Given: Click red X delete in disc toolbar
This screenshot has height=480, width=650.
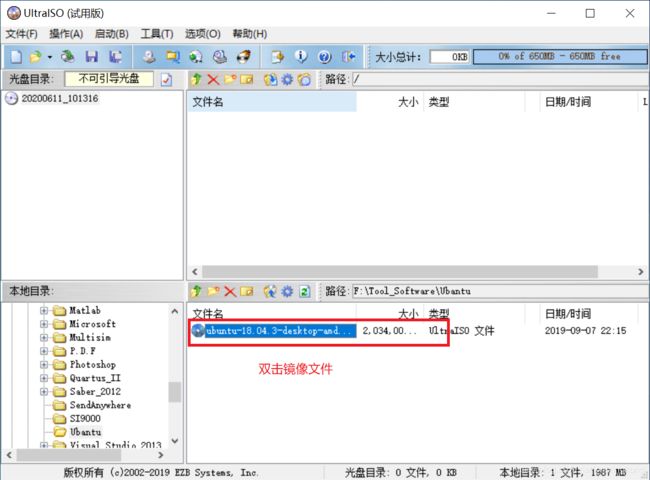Looking at the screenshot, I should click(x=213, y=79).
